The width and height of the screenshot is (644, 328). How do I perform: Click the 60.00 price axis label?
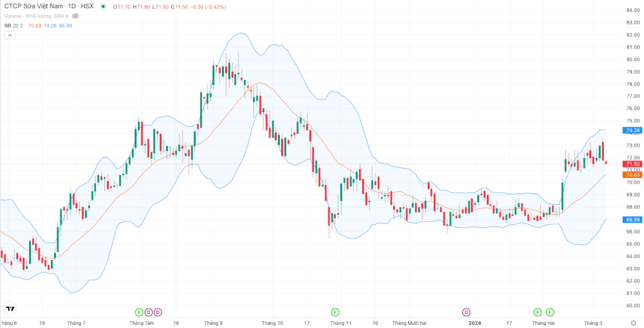pyautogui.click(x=633, y=306)
